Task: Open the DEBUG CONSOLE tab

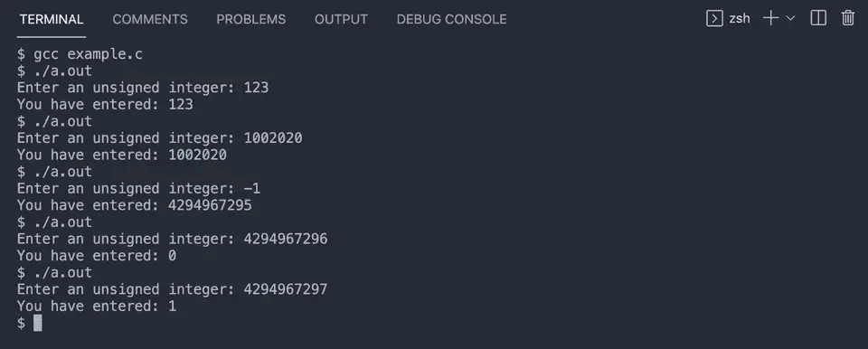Action: click(x=452, y=19)
